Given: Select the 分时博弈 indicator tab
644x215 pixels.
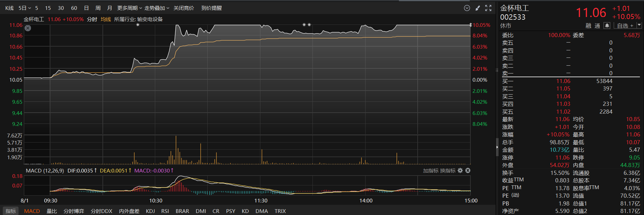Looking at the screenshot, I should tap(74, 211).
